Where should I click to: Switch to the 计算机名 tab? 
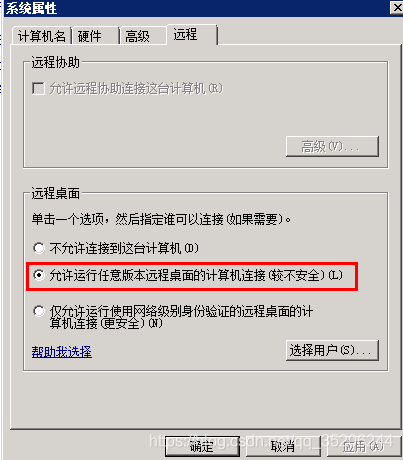point(42,36)
